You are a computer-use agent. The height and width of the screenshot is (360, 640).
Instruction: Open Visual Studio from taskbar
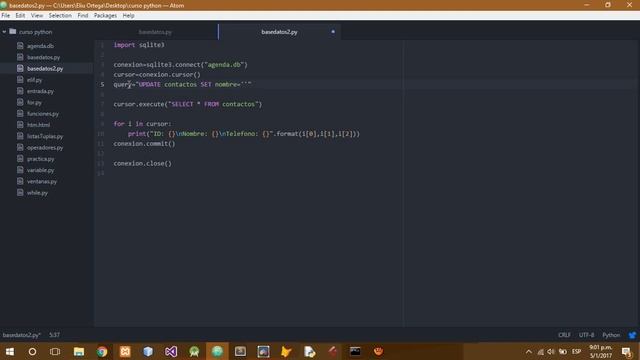[x=171, y=351]
